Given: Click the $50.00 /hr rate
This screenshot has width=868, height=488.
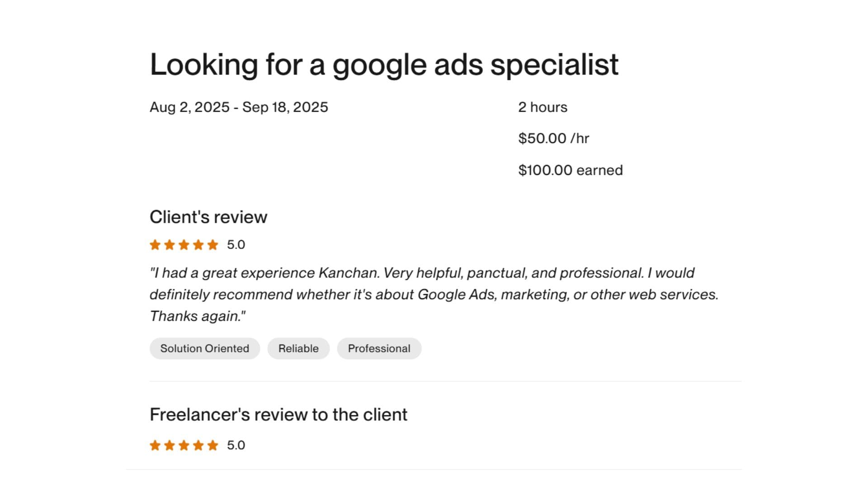Looking at the screenshot, I should tap(553, 138).
